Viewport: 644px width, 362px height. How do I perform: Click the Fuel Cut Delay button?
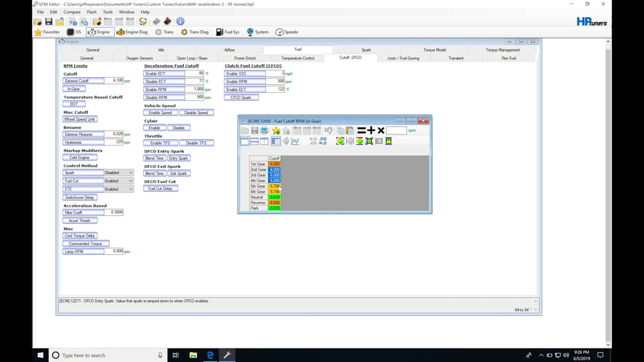(x=160, y=189)
